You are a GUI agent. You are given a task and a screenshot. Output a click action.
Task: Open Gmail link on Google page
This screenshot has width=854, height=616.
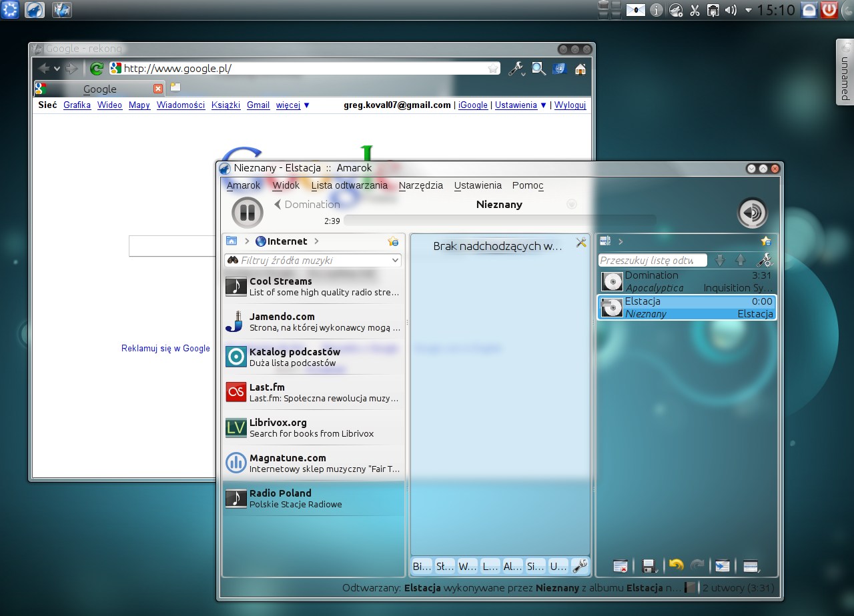tap(258, 105)
